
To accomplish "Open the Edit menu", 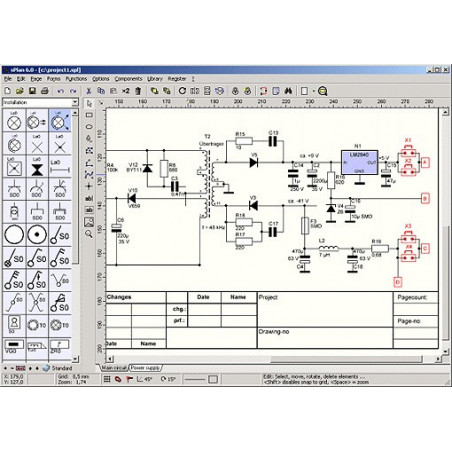I will (21, 79).
